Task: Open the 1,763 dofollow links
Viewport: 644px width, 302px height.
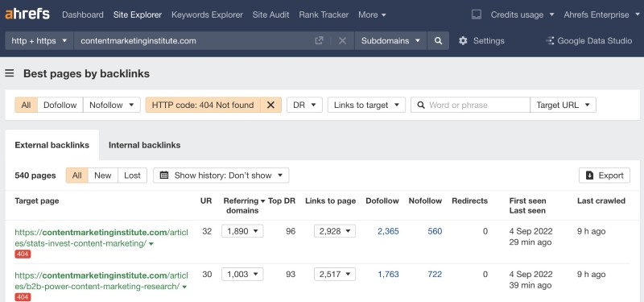Action: (x=388, y=274)
